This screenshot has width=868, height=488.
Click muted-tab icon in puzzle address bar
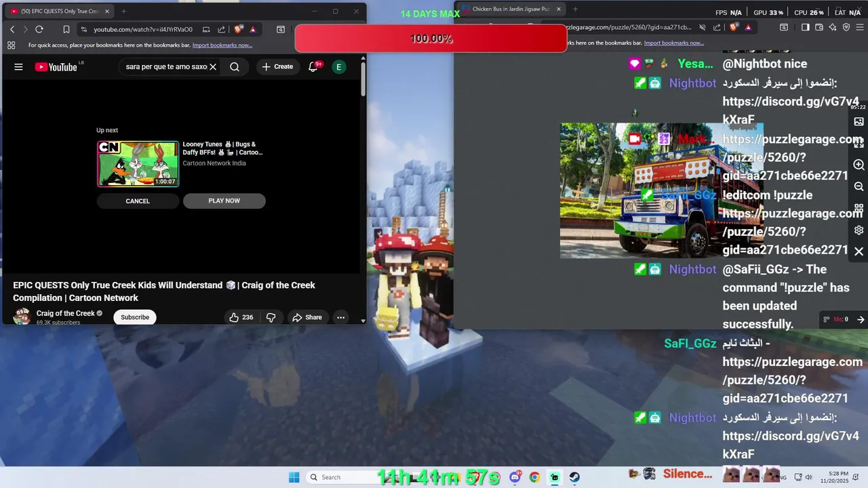(x=702, y=28)
